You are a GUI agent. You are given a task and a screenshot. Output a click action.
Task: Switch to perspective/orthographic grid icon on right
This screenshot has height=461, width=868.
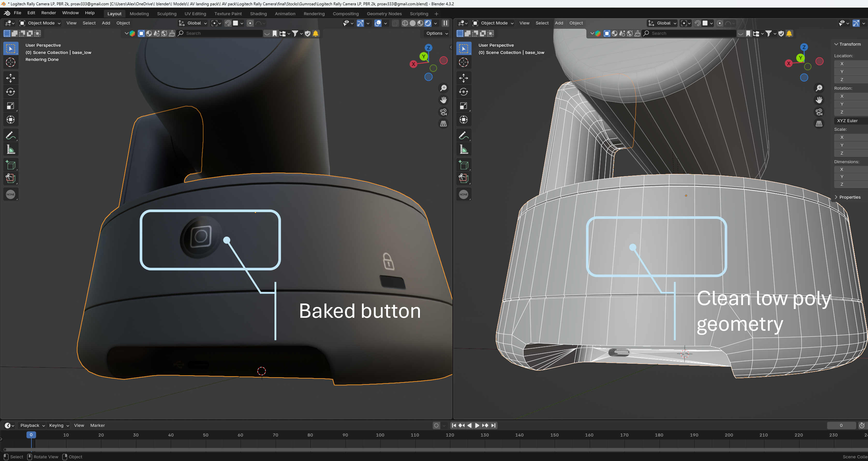819,124
